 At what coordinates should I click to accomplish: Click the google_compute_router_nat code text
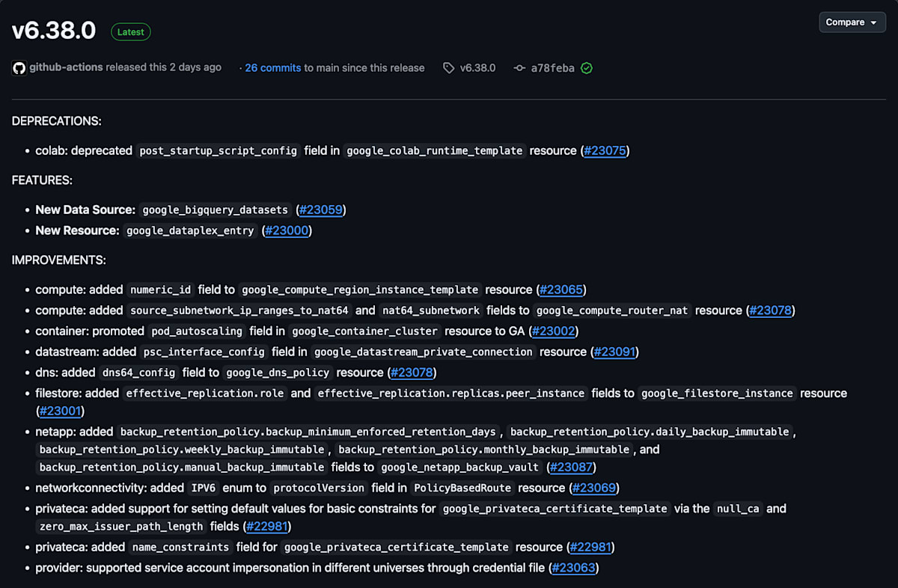612,310
